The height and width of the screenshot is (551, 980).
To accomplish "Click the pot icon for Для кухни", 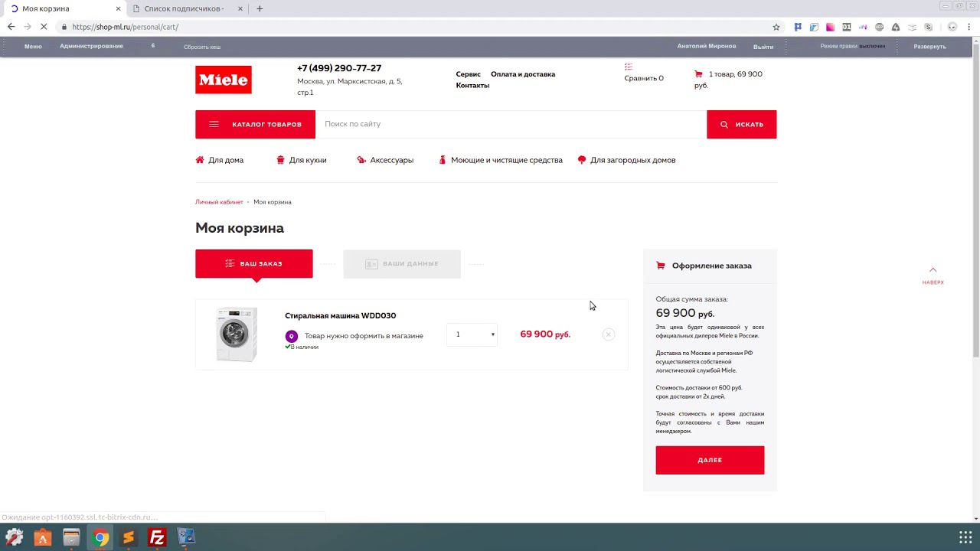I will 280,160.
